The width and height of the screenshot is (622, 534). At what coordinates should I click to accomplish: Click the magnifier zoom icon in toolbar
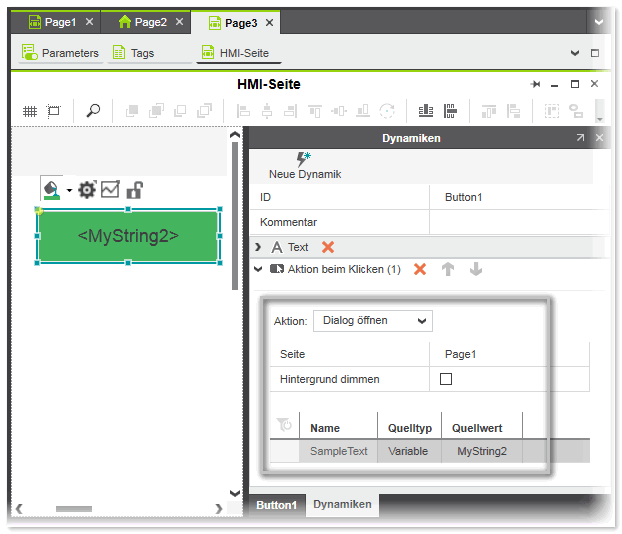point(93,111)
